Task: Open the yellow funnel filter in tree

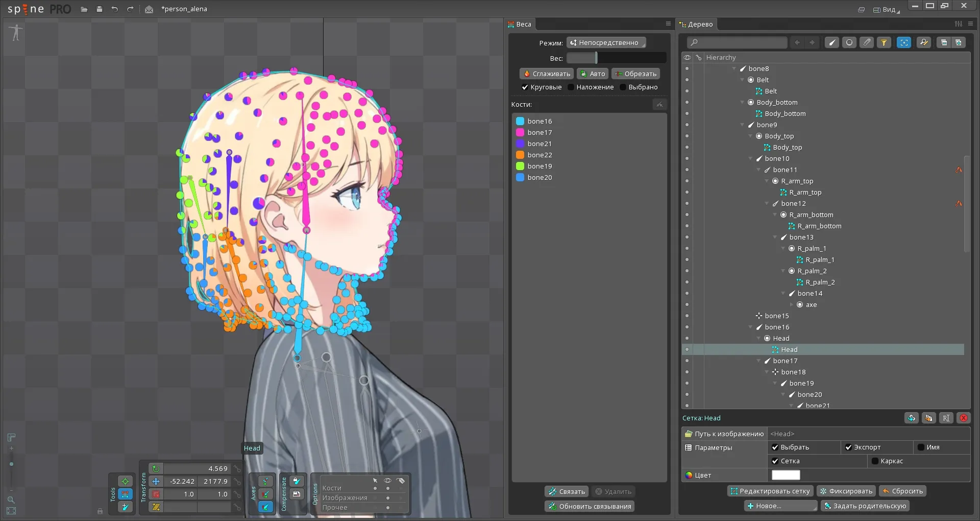Action: (884, 42)
